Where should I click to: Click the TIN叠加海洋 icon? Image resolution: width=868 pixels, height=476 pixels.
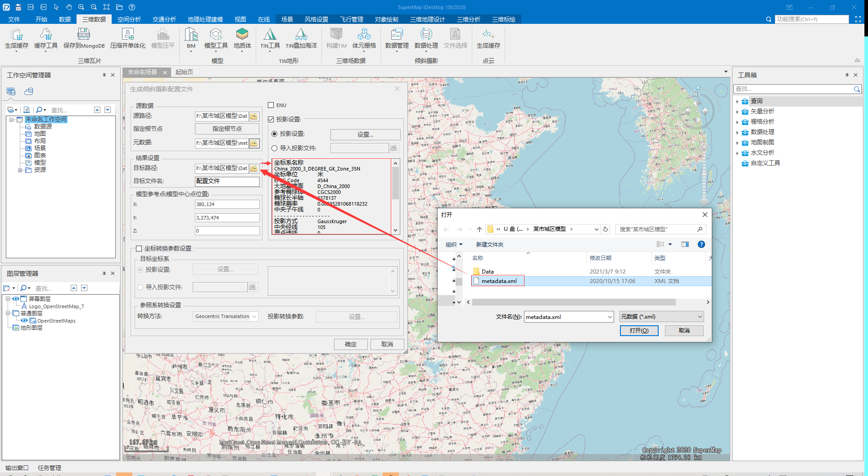click(301, 34)
